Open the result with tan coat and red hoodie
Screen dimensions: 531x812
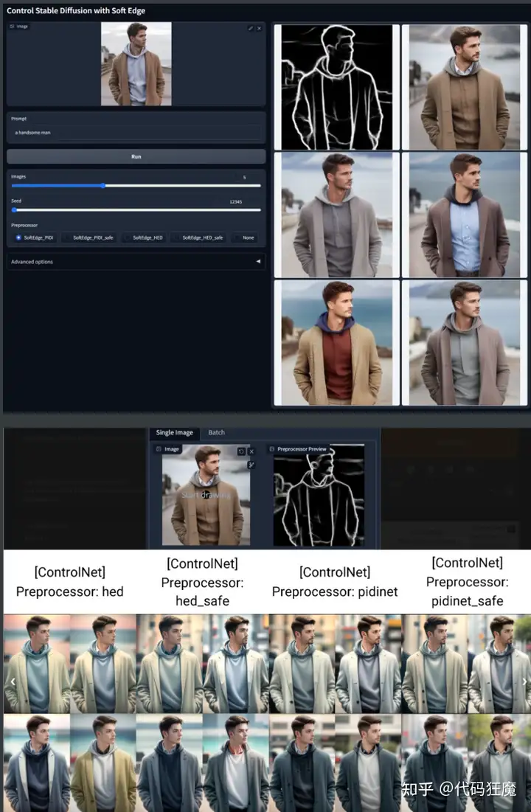(x=337, y=342)
